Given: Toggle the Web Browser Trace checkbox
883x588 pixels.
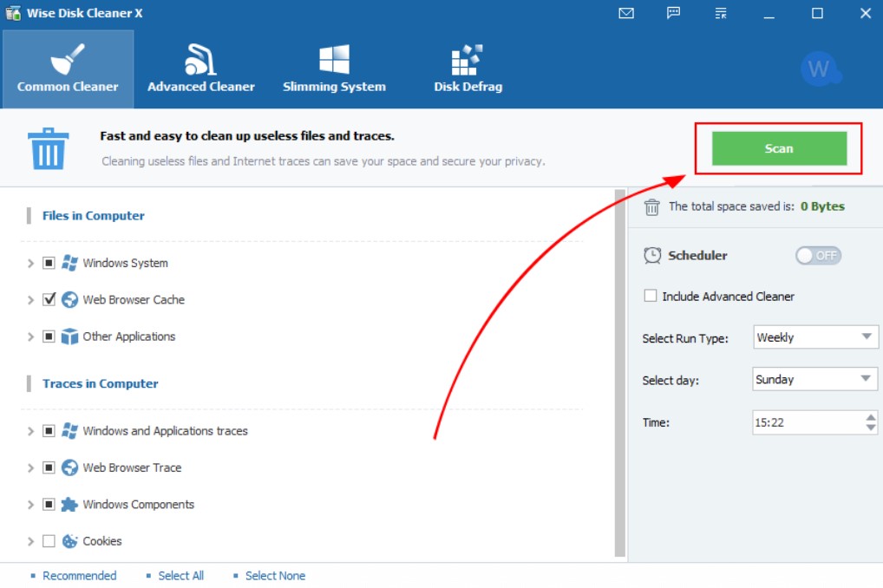Looking at the screenshot, I should [x=49, y=467].
